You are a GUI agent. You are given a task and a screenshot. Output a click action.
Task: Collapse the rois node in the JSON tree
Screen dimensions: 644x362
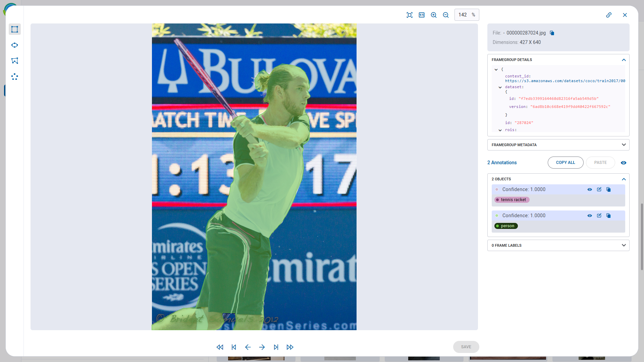click(x=500, y=130)
